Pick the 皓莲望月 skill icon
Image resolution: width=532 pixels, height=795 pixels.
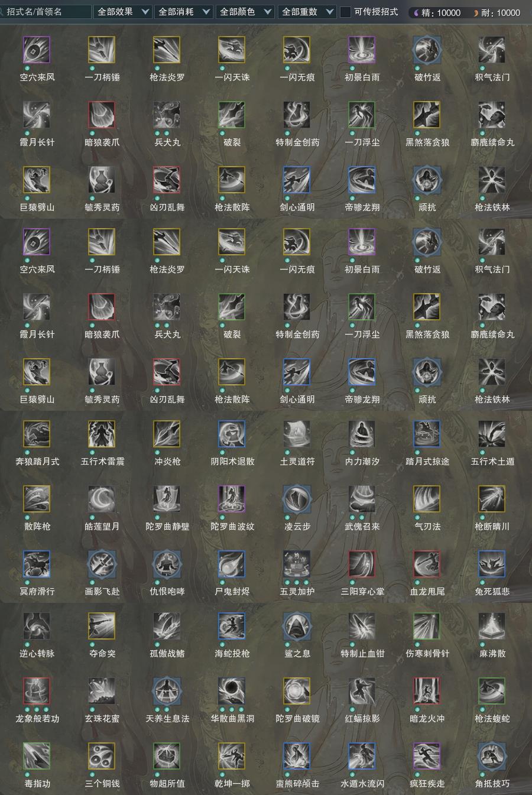coord(102,499)
